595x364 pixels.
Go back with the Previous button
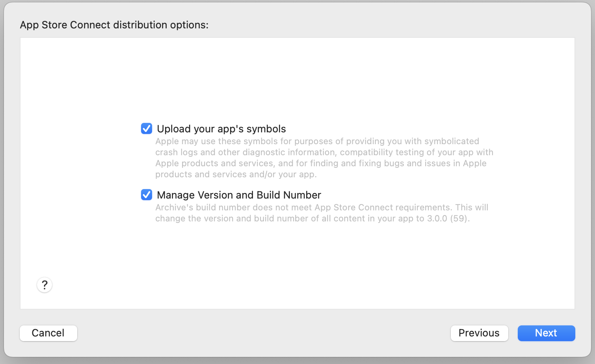[479, 333]
